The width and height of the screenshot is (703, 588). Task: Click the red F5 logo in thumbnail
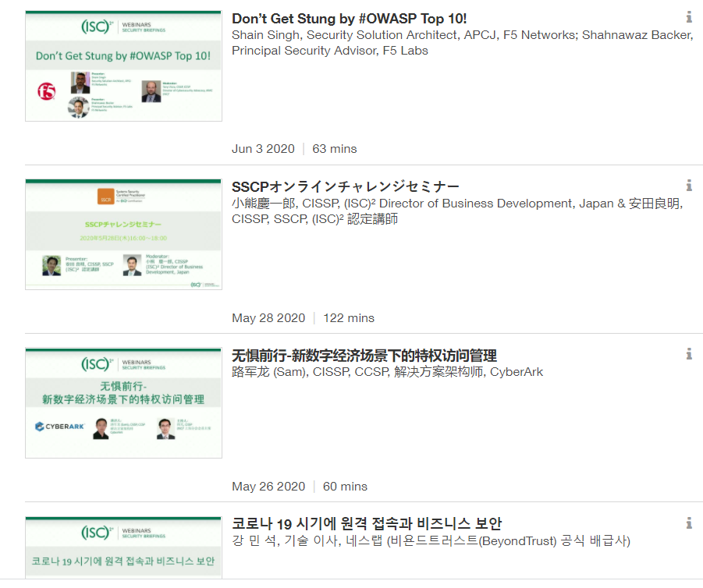[x=47, y=91]
